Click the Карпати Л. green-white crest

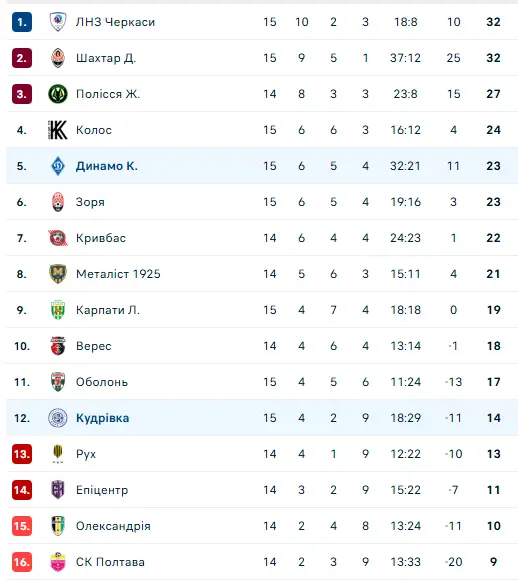point(58,310)
